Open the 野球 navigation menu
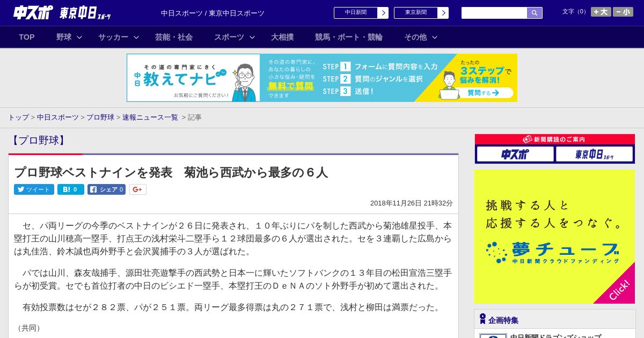644x338 pixels. [x=64, y=37]
